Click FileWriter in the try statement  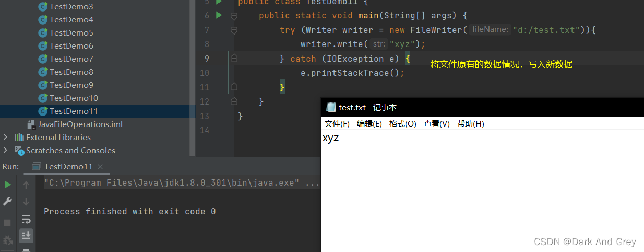pos(436,30)
